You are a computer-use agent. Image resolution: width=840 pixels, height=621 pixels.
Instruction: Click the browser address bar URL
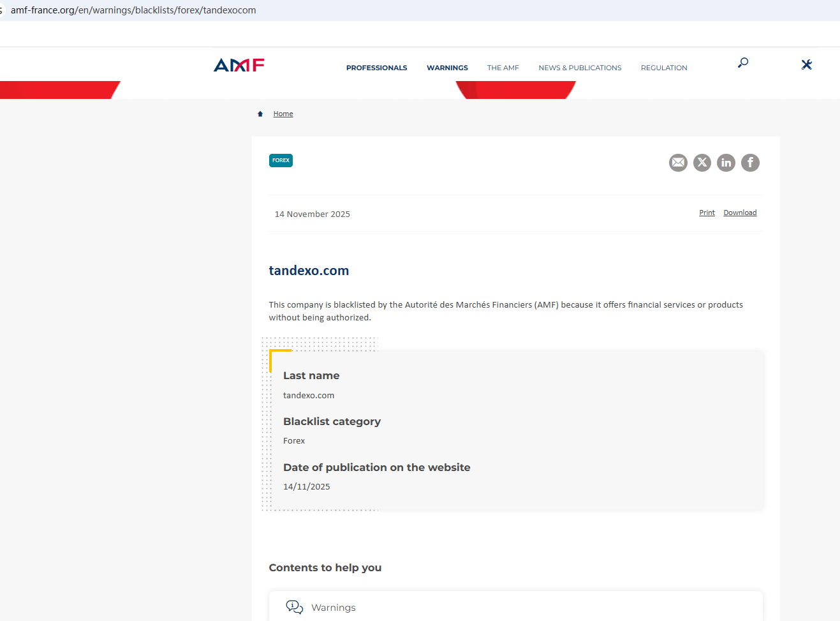coord(133,10)
